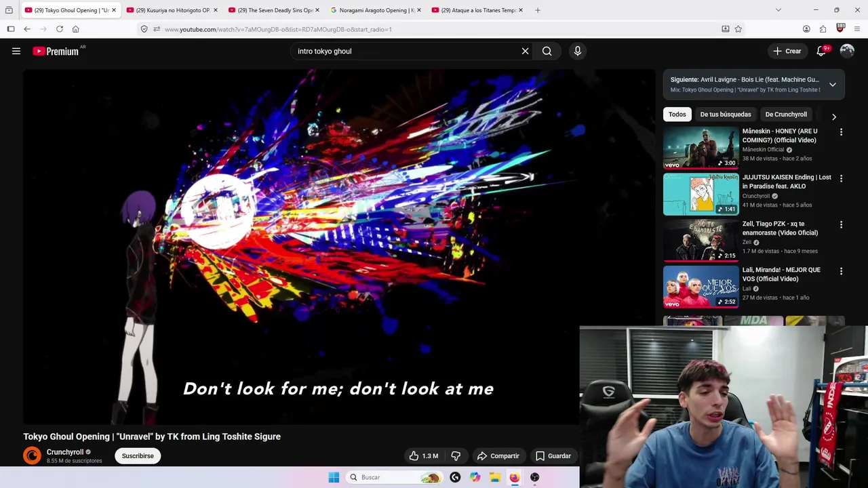The width and height of the screenshot is (868, 488).
Task: Close the Kusuriya no Hitorigoto tab
Action: (216, 10)
